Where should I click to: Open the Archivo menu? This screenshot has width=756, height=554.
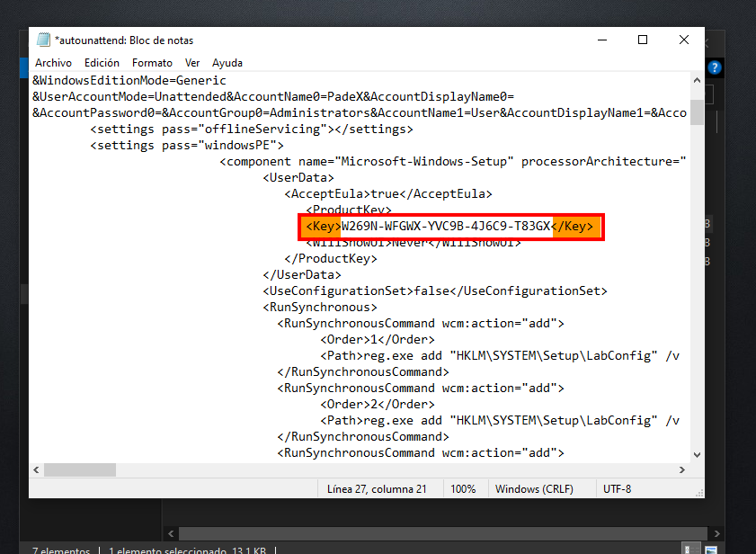(x=53, y=63)
